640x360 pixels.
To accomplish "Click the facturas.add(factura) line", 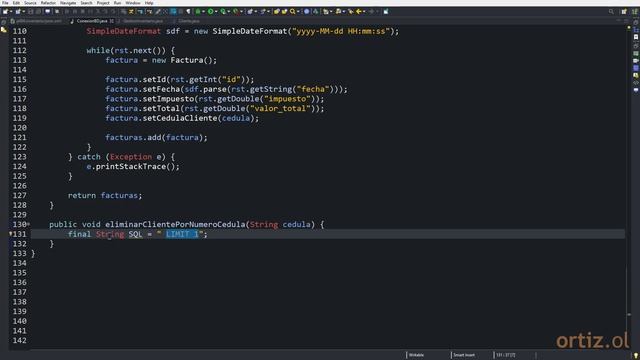I will pyautogui.click(x=156, y=138).
